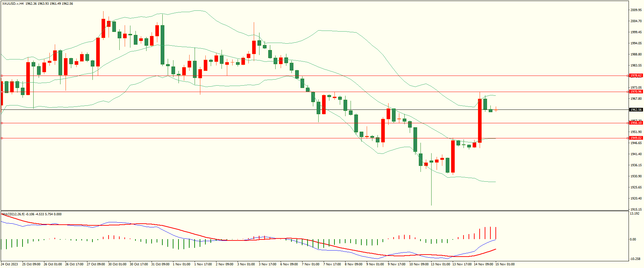This screenshot has height=268, width=644.
Task: Click the 1941.40 price axis label
Action: tap(636, 154)
